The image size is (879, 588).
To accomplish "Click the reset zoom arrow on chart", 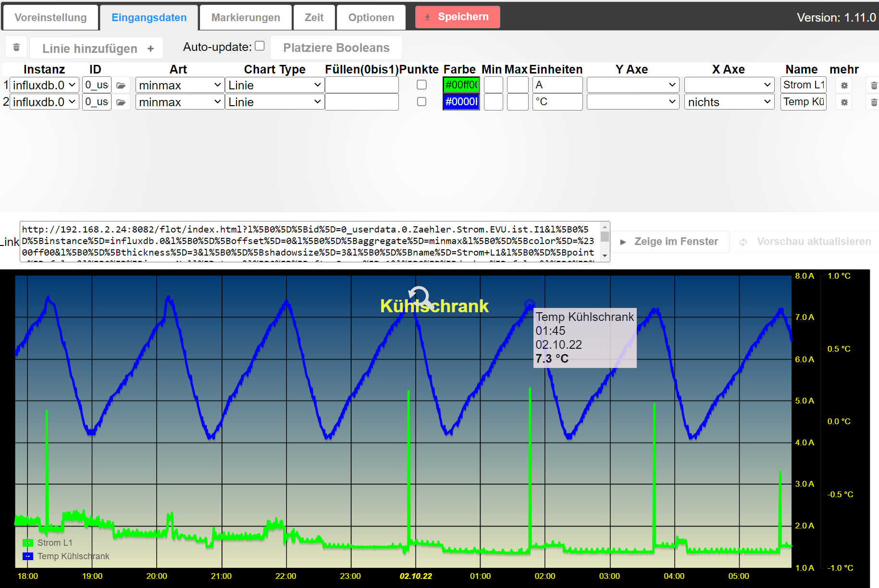I will click(419, 296).
